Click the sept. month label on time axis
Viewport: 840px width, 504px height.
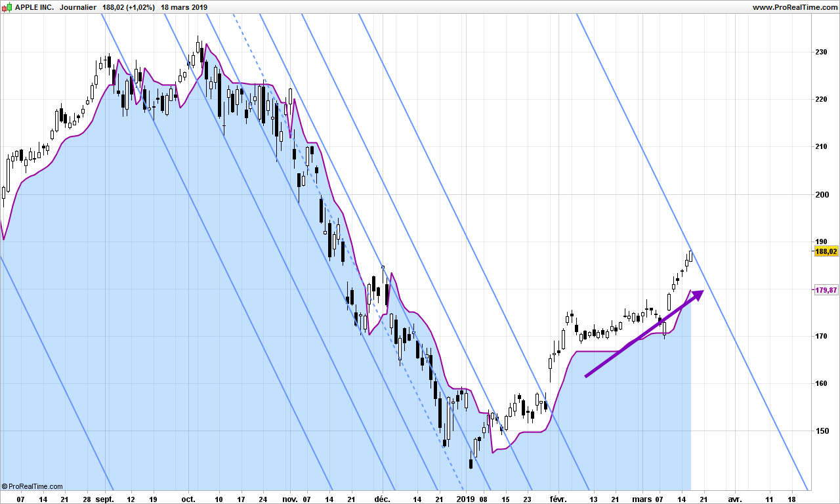105,499
